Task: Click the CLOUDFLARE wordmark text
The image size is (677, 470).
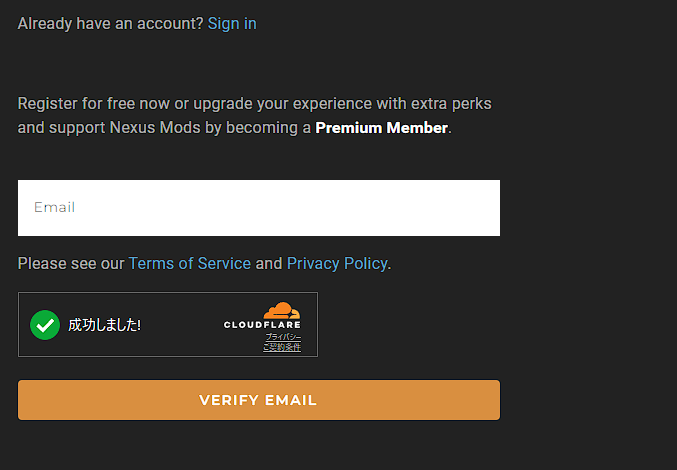Action: coord(262,325)
